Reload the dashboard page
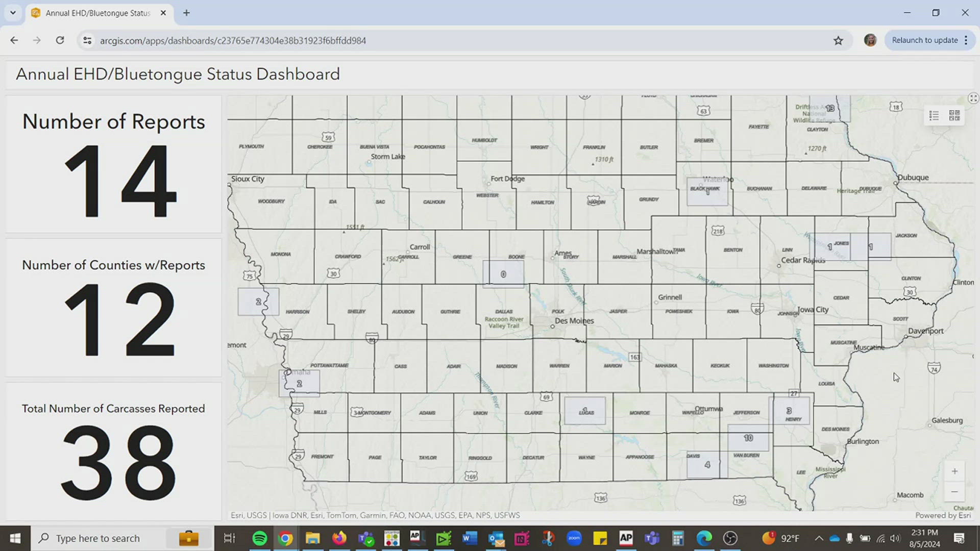980x551 pixels. tap(60, 40)
